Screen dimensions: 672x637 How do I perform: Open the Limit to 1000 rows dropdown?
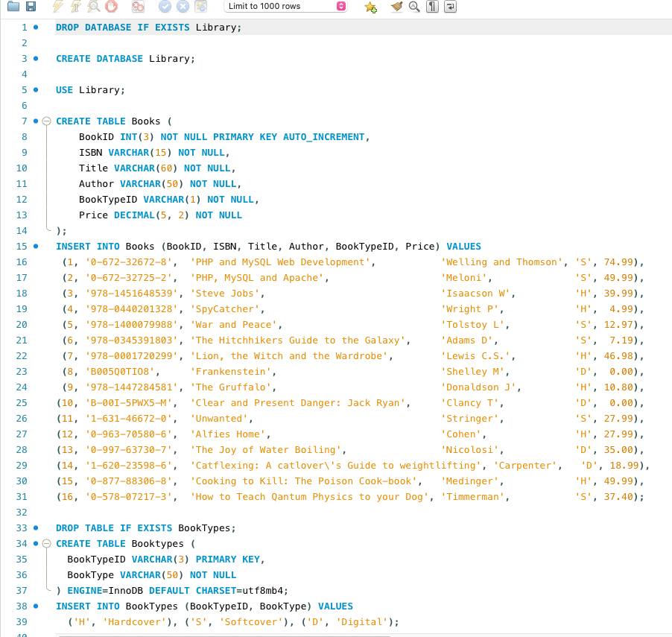[x=285, y=6]
